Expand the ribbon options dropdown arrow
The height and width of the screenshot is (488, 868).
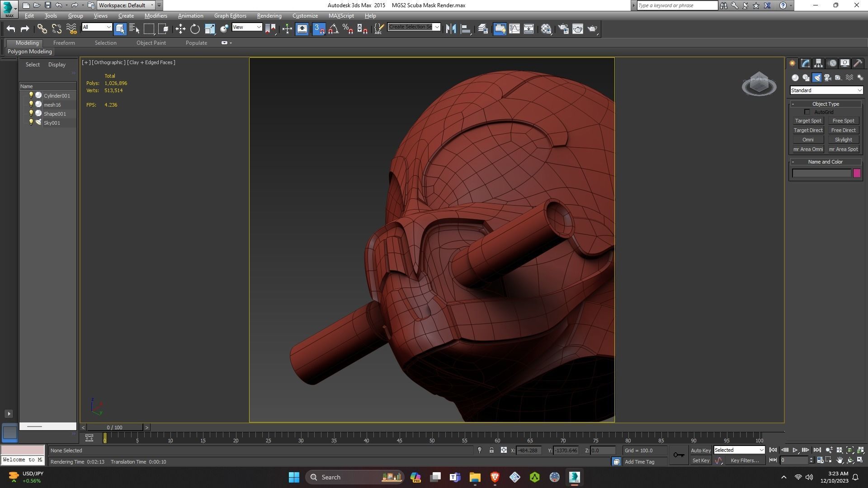(x=231, y=43)
